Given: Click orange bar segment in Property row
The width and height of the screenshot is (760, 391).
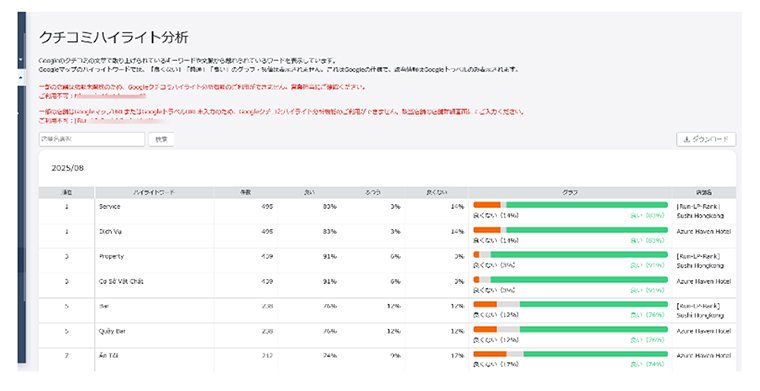Looking at the screenshot, I should click(x=476, y=255).
